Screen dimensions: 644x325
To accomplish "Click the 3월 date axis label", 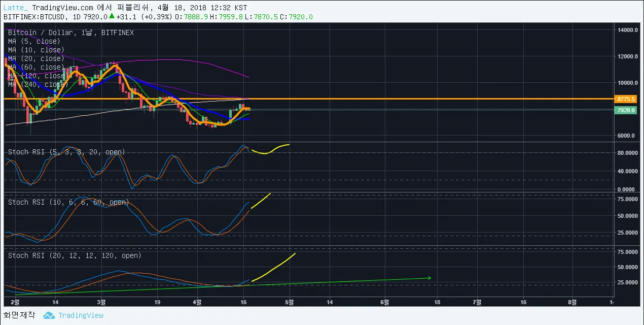I will [x=101, y=302].
